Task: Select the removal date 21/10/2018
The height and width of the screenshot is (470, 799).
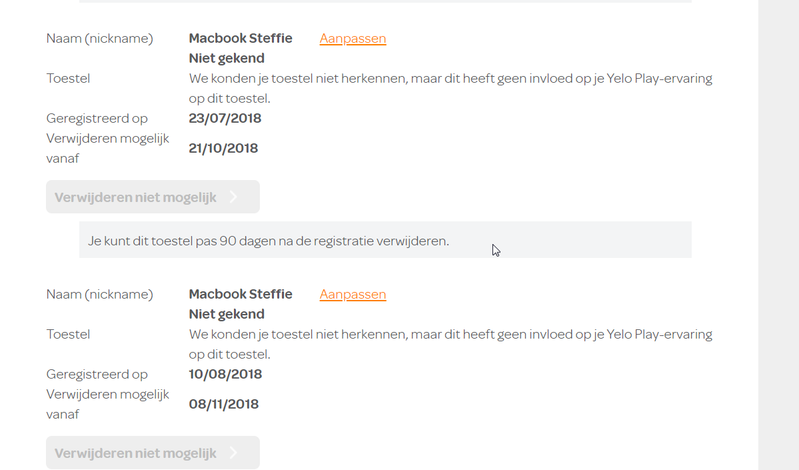Action: pyautogui.click(x=223, y=148)
